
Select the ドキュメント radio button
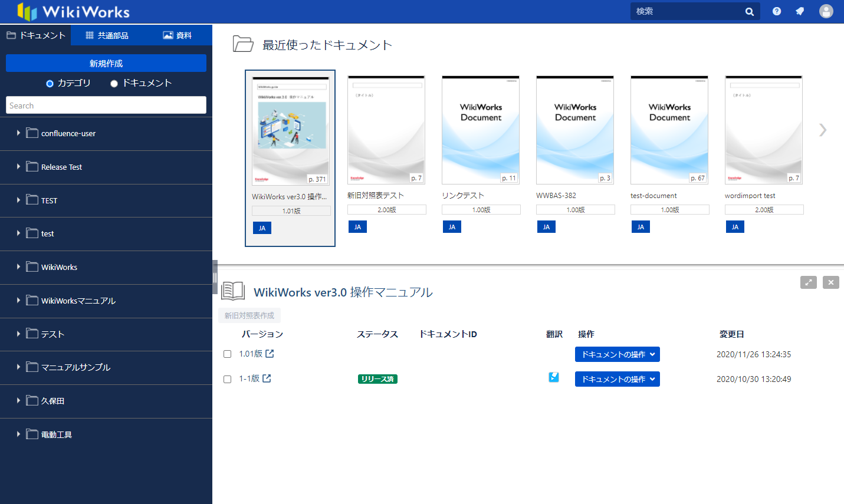[x=114, y=84]
